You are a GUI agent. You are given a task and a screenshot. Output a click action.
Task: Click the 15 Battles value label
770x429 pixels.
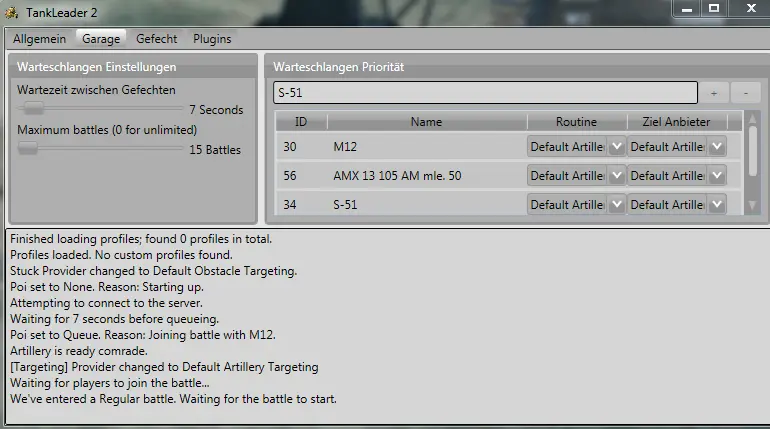click(x=215, y=150)
